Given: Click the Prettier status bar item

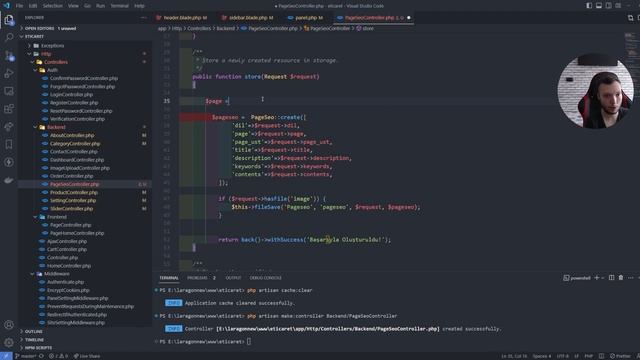Looking at the screenshot, I should click(620, 356).
